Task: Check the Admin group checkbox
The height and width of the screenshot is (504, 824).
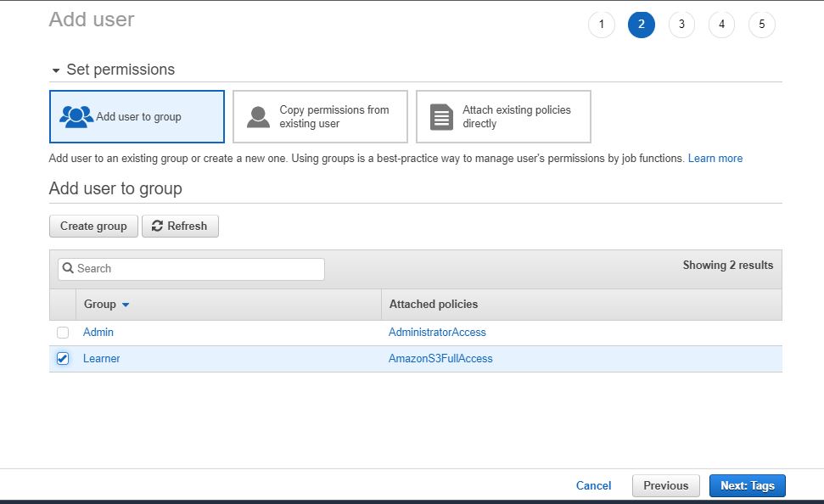Action: pyautogui.click(x=63, y=333)
